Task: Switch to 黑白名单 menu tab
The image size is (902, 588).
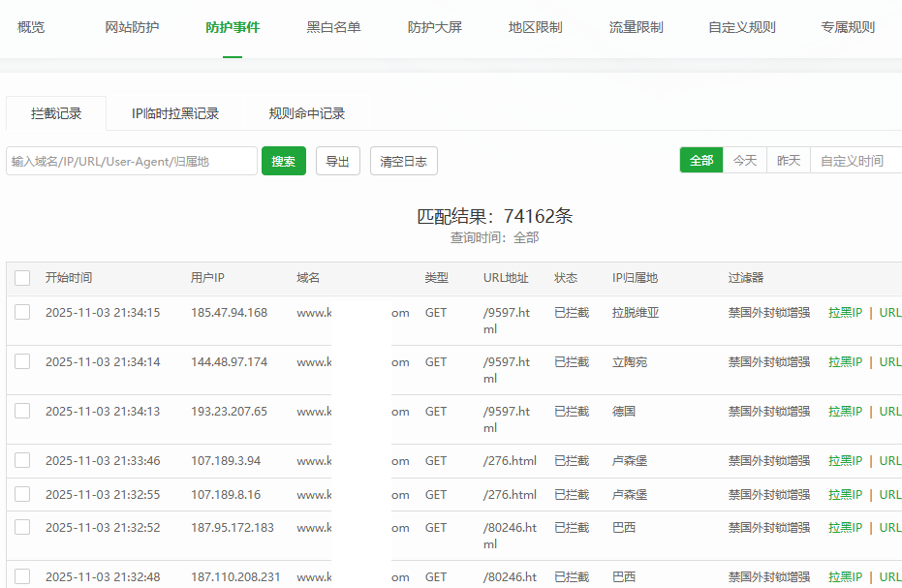Action: [x=333, y=27]
